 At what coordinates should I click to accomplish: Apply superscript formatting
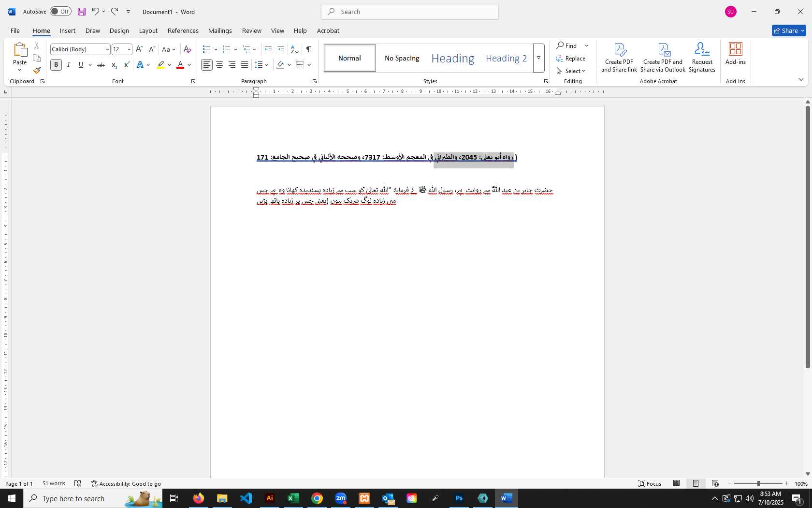coord(127,65)
